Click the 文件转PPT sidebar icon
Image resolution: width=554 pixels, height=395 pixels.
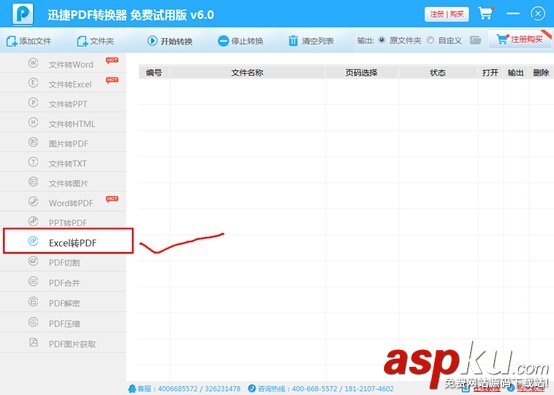(33, 102)
